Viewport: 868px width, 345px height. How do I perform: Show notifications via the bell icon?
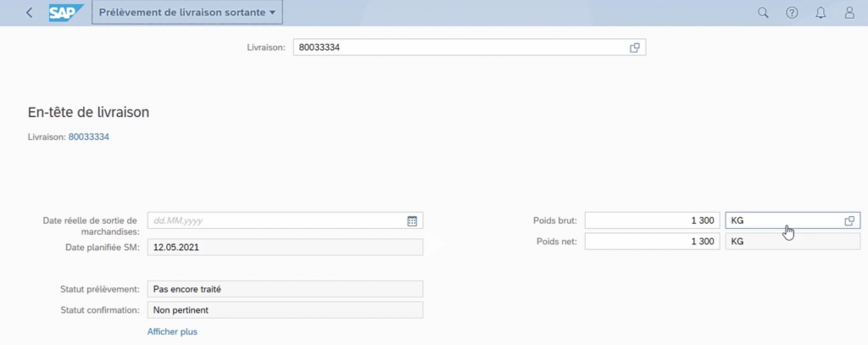click(821, 13)
